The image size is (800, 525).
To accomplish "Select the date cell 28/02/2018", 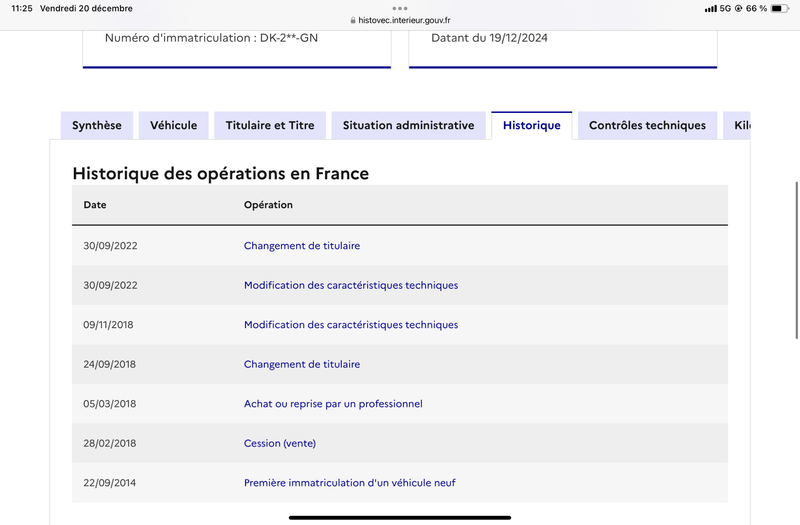I will pyautogui.click(x=110, y=443).
